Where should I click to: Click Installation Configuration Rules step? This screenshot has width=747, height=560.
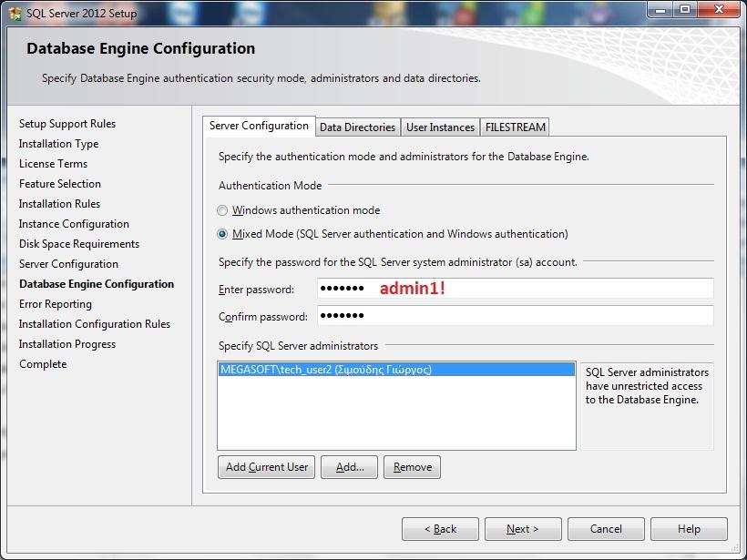tap(95, 324)
